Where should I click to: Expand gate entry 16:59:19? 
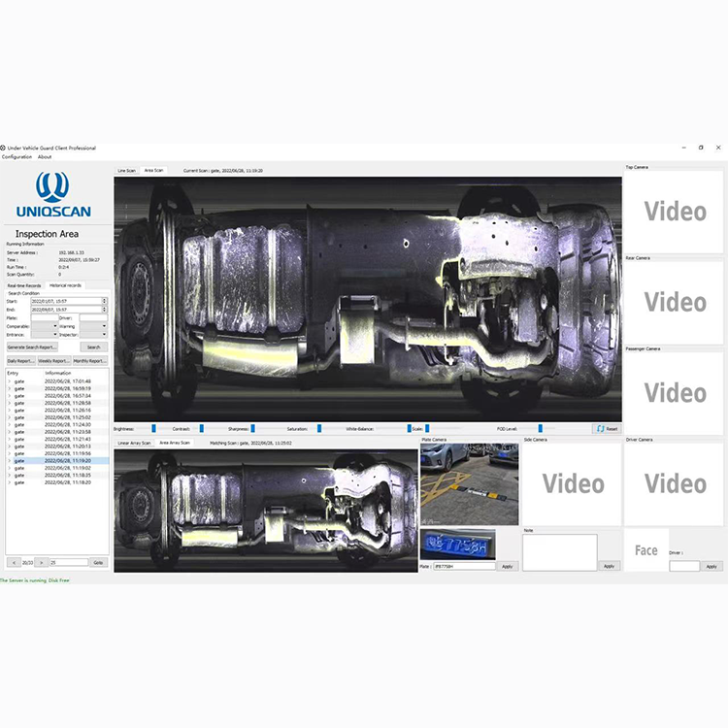10,388
